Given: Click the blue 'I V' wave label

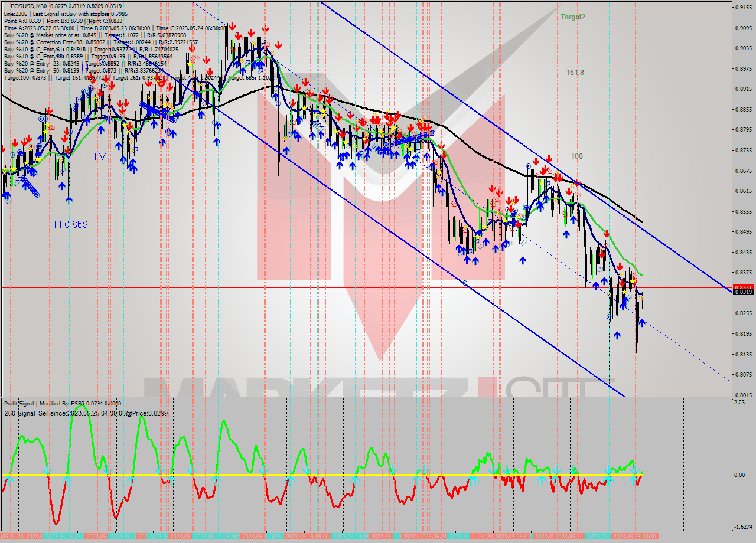Looking at the screenshot, I should [x=100, y=156].
